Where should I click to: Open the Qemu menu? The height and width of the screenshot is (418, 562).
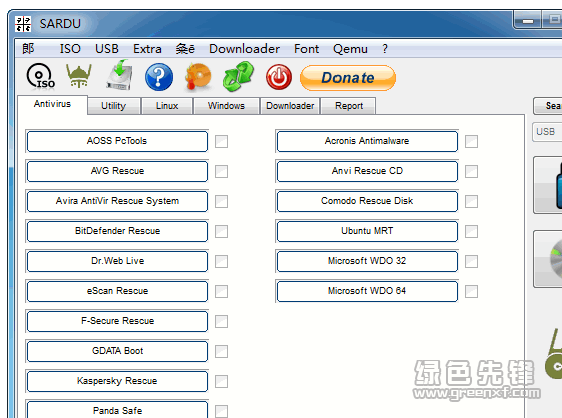click(350, 49)
